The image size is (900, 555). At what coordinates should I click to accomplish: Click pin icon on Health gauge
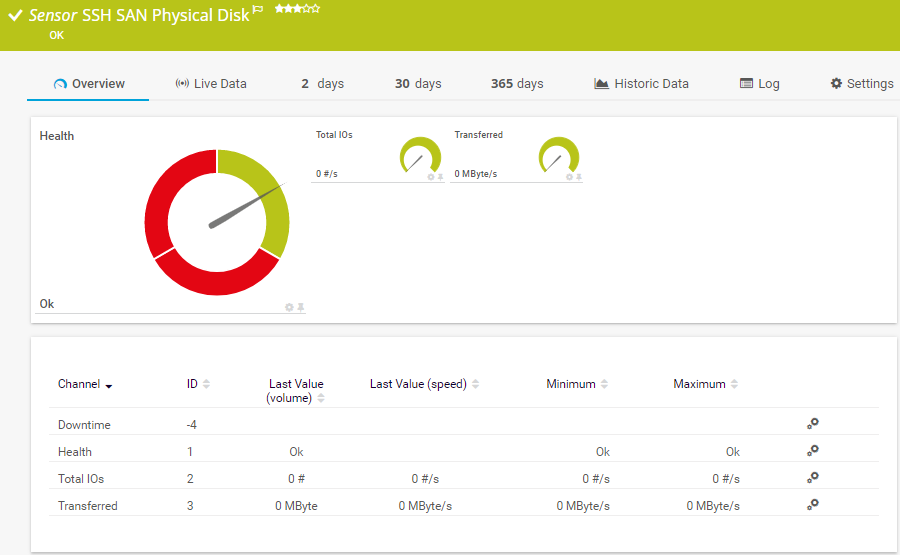coord(300,307)
